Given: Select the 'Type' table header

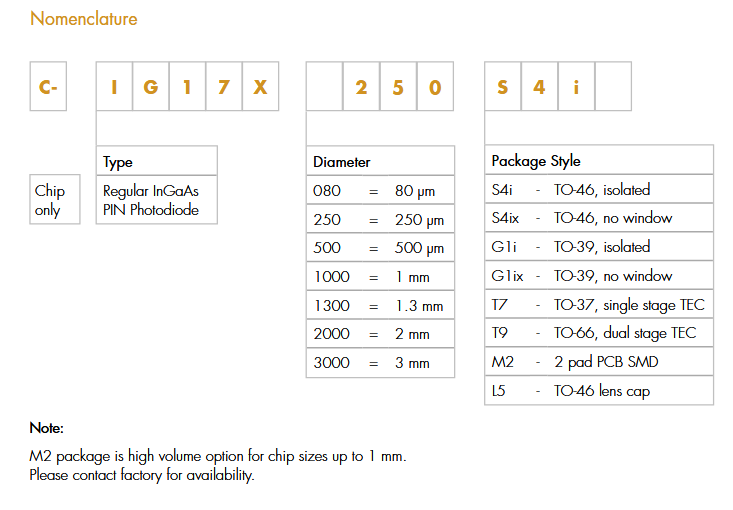Looking at the screenshot, I should (x=157, y=162).
